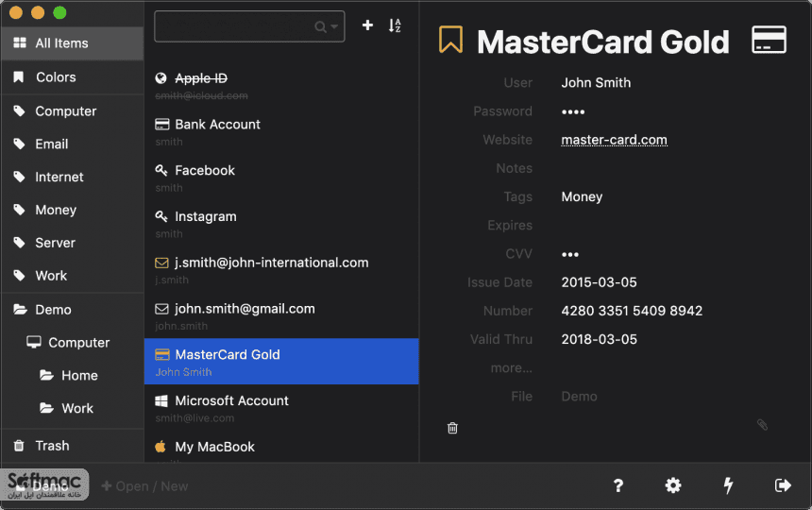Click the File value Demo
The width and height of the screenshot is (812, 510).
pyautogui.click(x=579, y=397)
